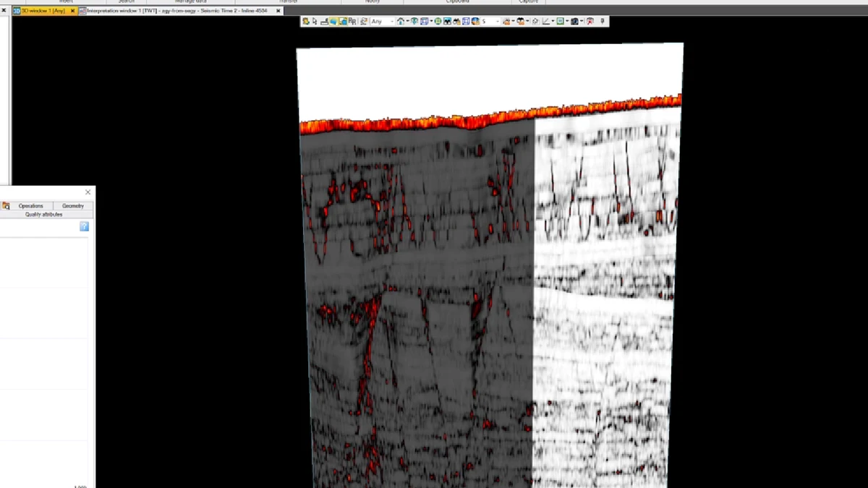Image resolution: width=868 pixels, height=488 pixels.
Task: Click the green square legend icon
Action: [560, 22]
